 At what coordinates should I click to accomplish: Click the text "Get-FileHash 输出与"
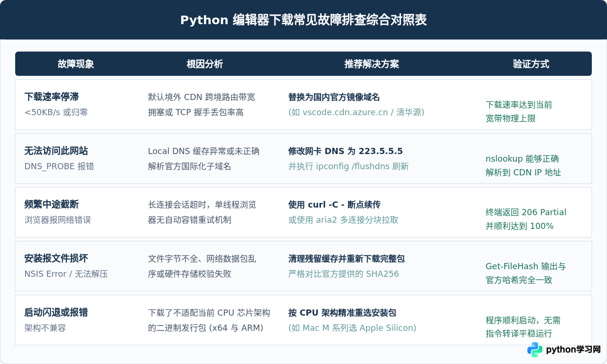click(x=526, y=266)
